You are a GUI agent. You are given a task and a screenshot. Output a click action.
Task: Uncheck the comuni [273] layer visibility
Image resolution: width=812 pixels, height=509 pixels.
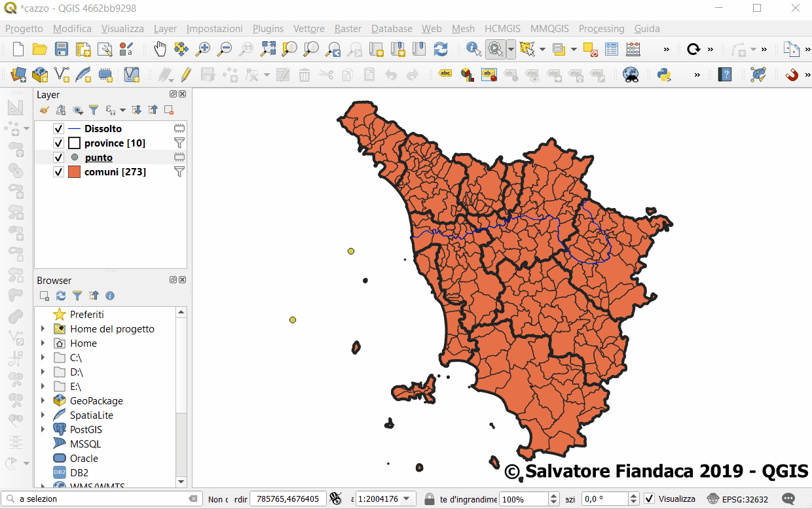tap(58, 172)
